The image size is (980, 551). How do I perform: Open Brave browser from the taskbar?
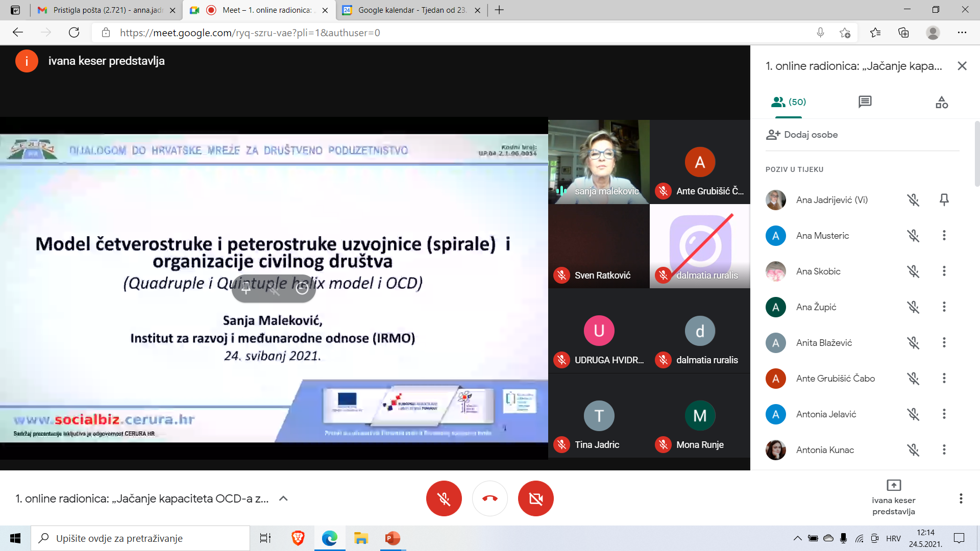(298, 538)
